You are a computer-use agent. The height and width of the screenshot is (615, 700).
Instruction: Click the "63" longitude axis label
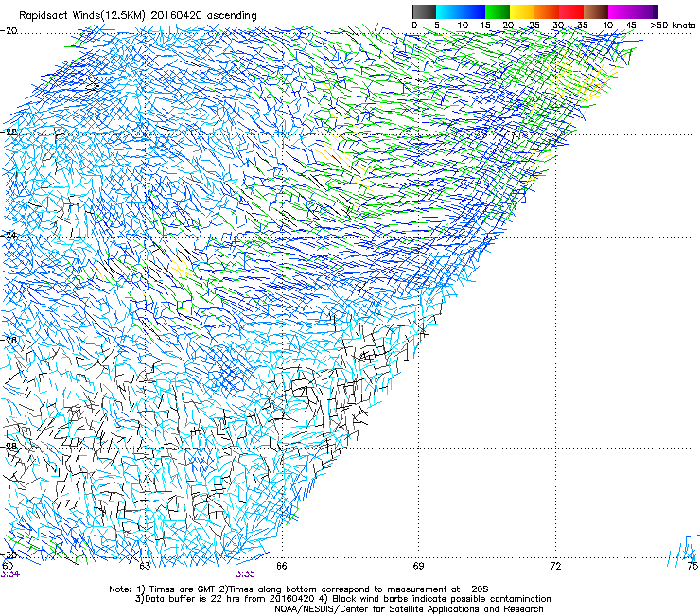pos(145,566)
